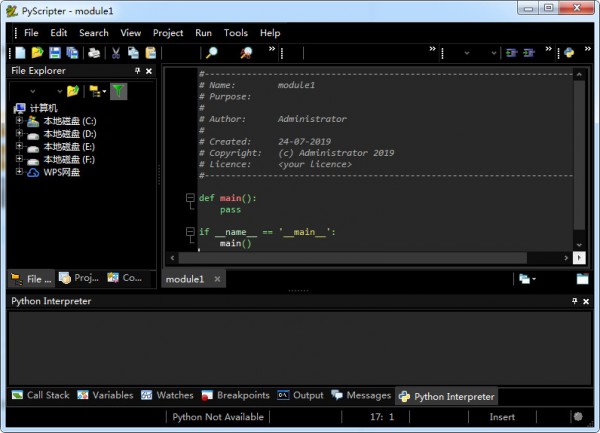The height and width of the screenshot is (433, 600).
Task: Click the New file toolbar icon
Action: (20, 53)
